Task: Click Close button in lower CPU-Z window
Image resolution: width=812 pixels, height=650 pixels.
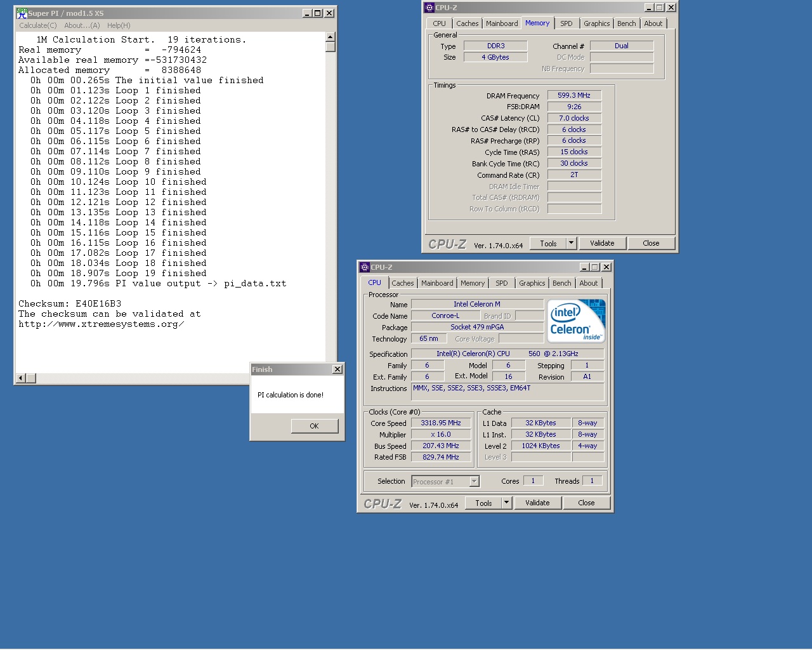Action: (x=586, y=503)
